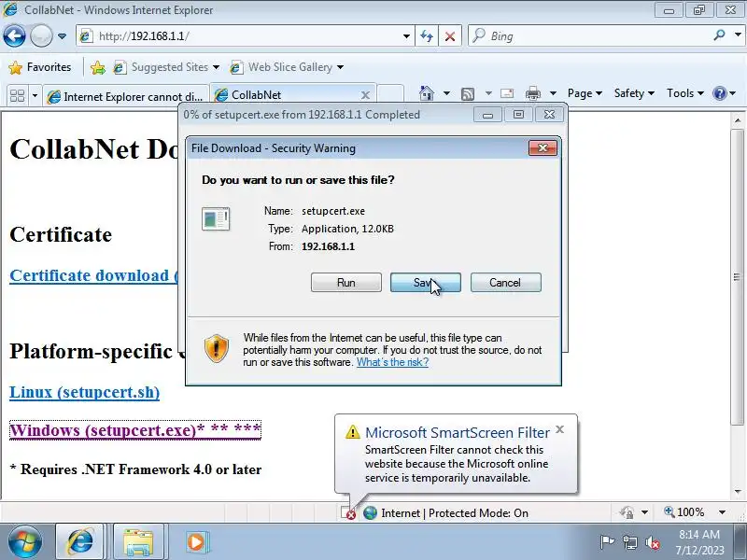The width and height of the screenshot is (747, 560).
Task: Click the setupcert.exe file name text
Action: click(333, 211)
